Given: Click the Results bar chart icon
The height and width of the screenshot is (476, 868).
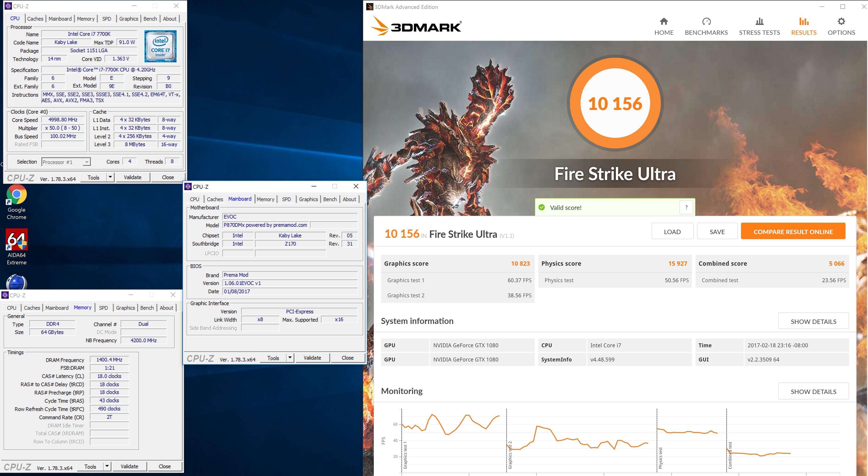Looking at the screenshot, I should coord(804,22).
